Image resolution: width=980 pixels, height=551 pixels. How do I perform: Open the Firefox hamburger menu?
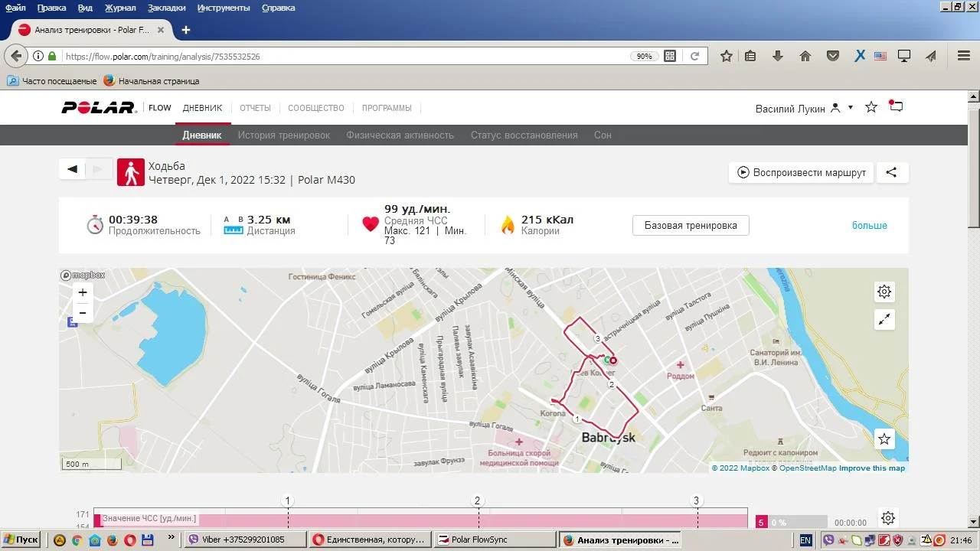pos(964,56)
